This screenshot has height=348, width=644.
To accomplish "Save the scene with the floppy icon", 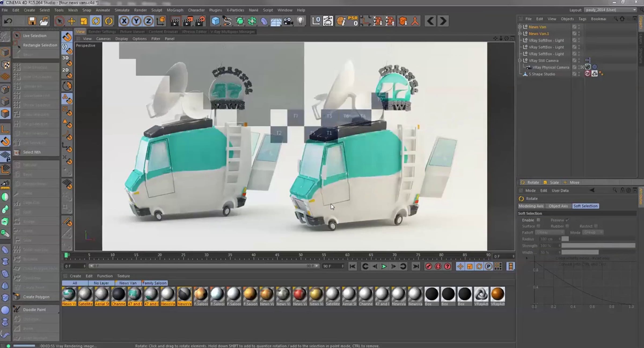I will pyautogui.click(x=32, y=21).
